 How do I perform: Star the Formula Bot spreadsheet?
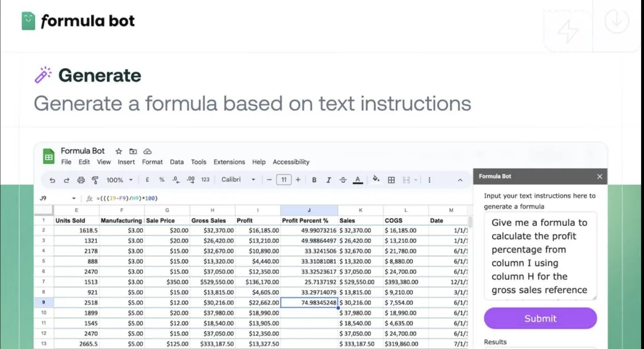[119, 151]
